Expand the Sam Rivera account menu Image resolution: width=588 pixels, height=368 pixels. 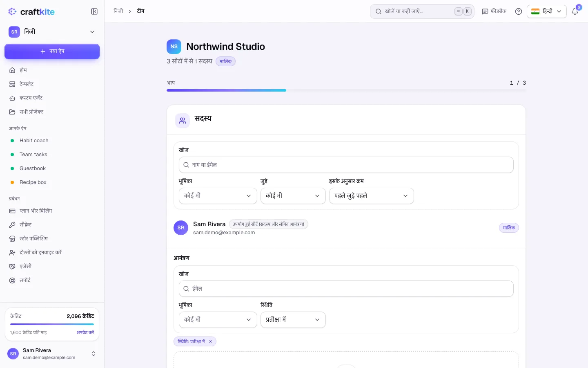pos(52,354)
